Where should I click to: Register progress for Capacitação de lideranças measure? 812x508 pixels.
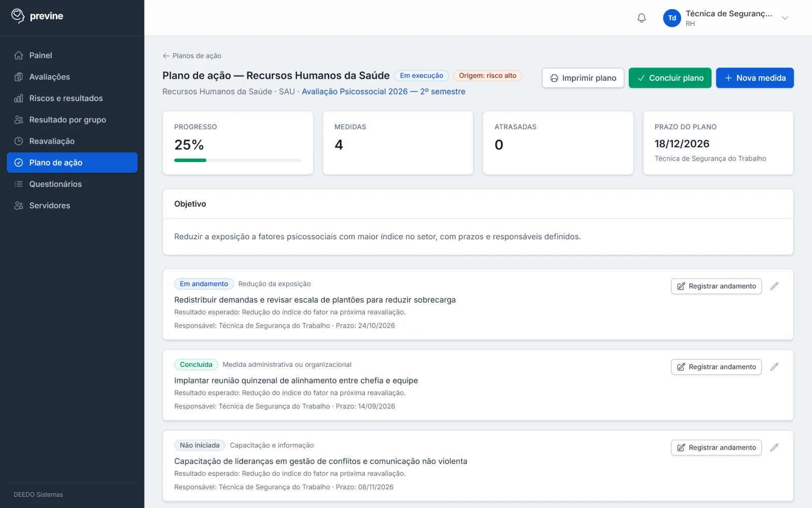716,448
